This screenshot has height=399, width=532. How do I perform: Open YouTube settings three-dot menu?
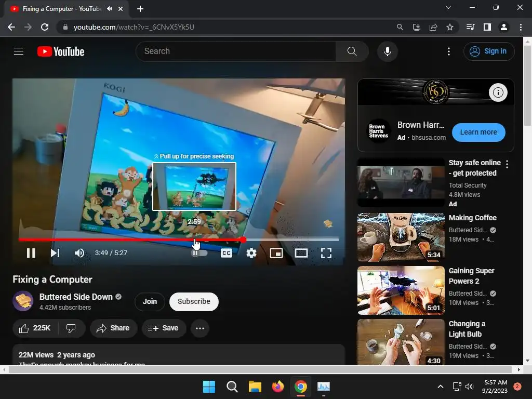[448, 51]
